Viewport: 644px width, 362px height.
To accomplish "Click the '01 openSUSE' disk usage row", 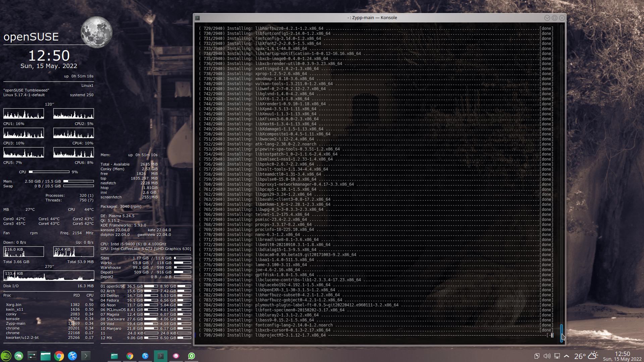I will coord(146,286).
